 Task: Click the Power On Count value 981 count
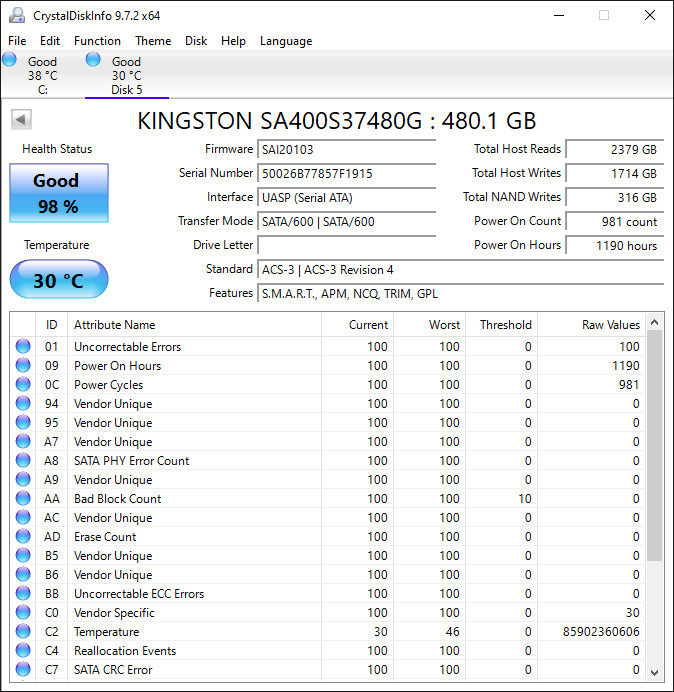(x=614, y=221)
